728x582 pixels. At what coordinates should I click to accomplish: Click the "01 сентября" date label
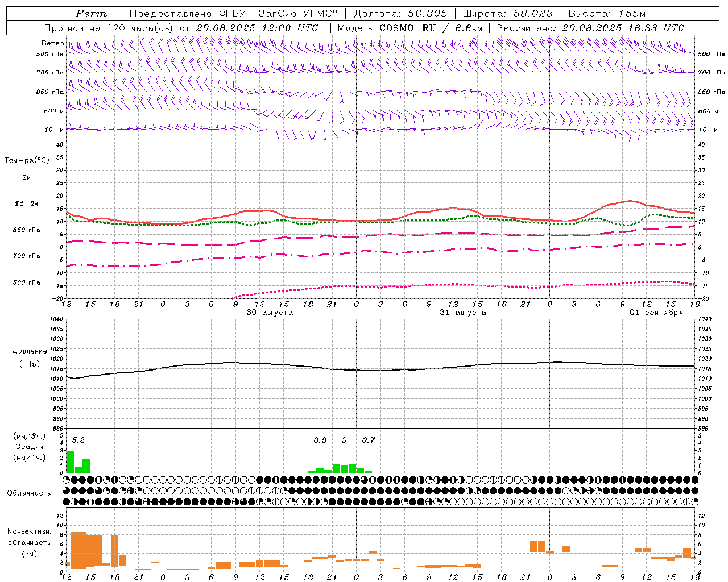pos(656,313)
